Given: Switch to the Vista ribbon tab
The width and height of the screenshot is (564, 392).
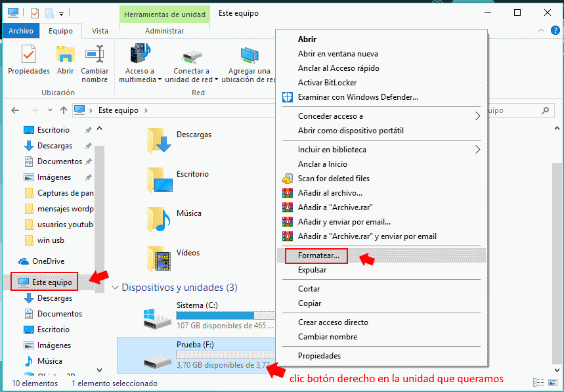Looking at the screenshot, I should [100, 31].
